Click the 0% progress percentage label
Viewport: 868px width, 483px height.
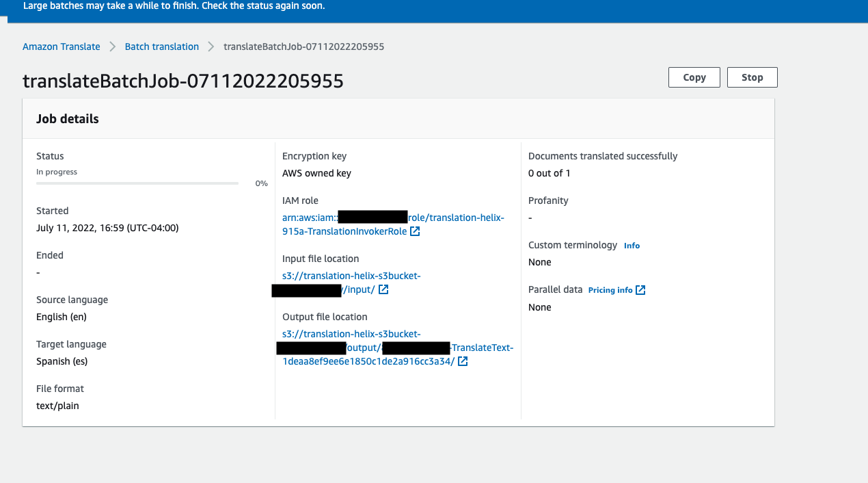click(262, 183)
